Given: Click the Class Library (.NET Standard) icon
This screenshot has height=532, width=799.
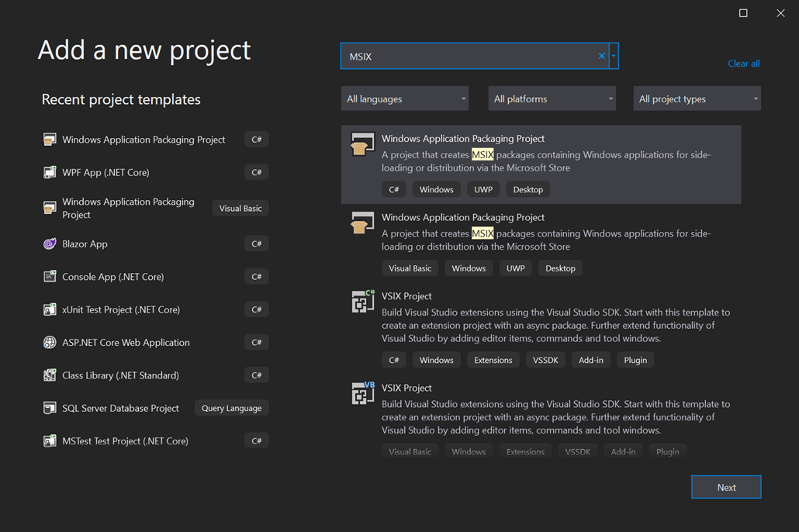Looking at the screenshot, I should 50,375.
